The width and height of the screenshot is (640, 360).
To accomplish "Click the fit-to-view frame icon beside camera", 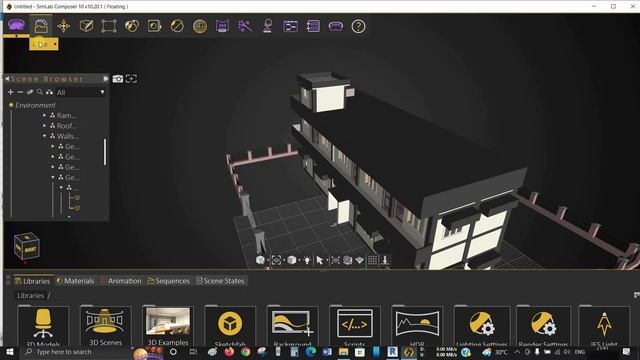I will pyautogui.click(x=131, y=78).
